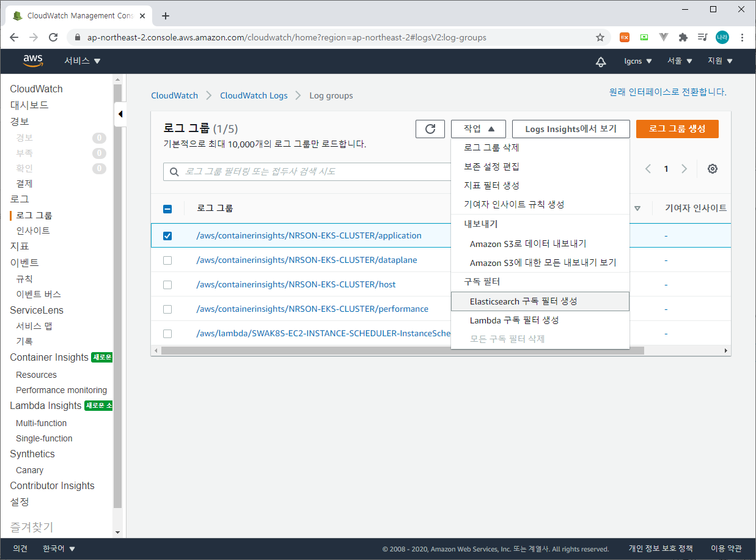This screenshot has height=560, width=756.
Task: Open the browser extensions puzzle icon
Action: (x=683, y=37)
